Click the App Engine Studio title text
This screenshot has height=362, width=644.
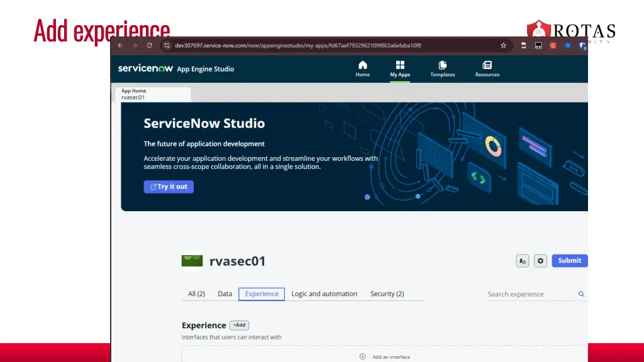206,69
